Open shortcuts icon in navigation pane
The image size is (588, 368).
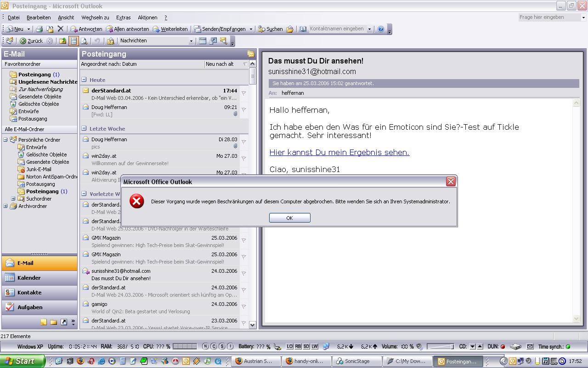click(64, 322)
